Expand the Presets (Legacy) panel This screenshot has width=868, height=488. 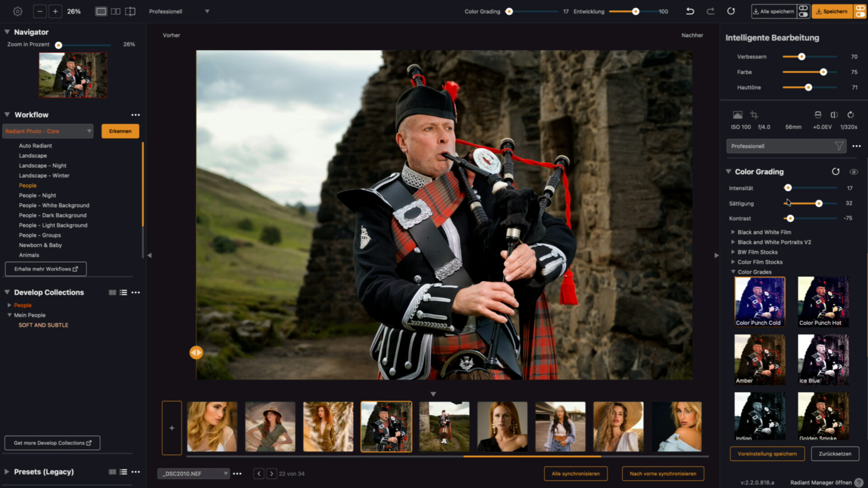coord(7,472)
